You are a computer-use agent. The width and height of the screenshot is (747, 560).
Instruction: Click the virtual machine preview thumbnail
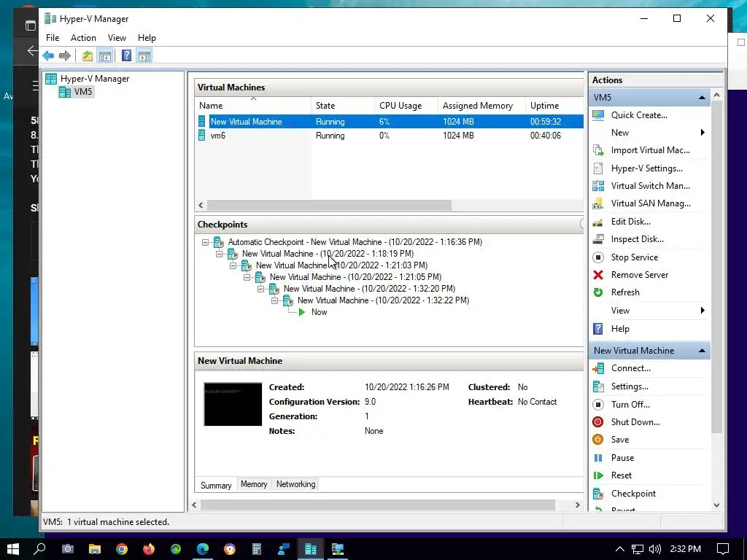[x=233, y=404]
